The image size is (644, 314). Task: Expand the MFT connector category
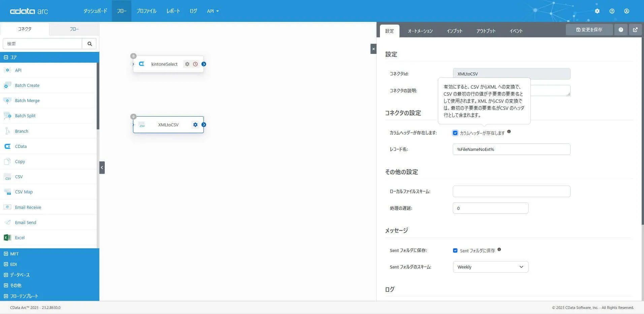click(x=50, y=254)
